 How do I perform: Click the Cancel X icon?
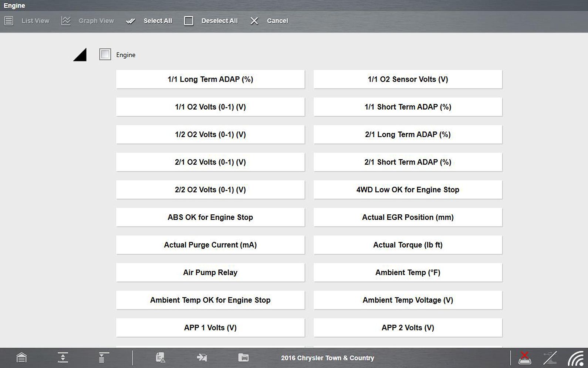coord(254,21)
